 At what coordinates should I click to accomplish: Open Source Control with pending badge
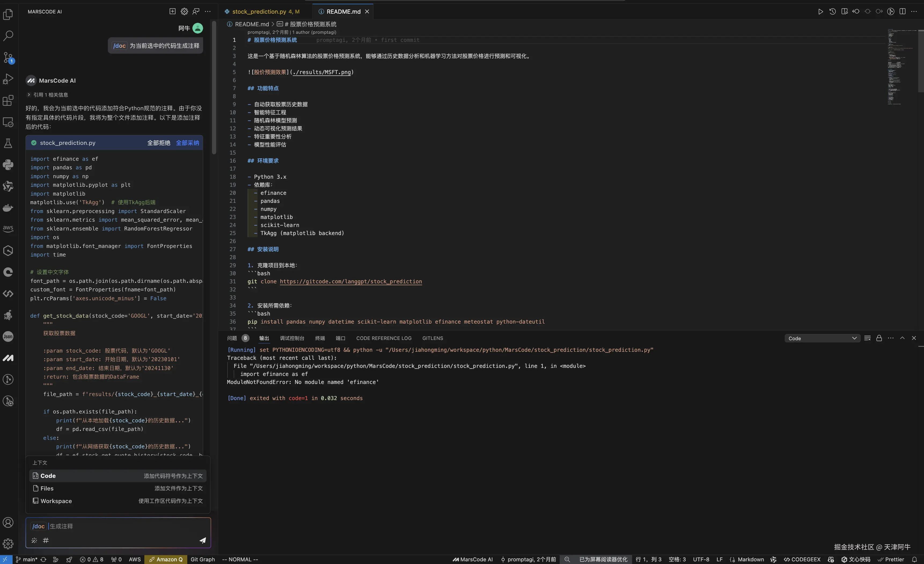8,57
